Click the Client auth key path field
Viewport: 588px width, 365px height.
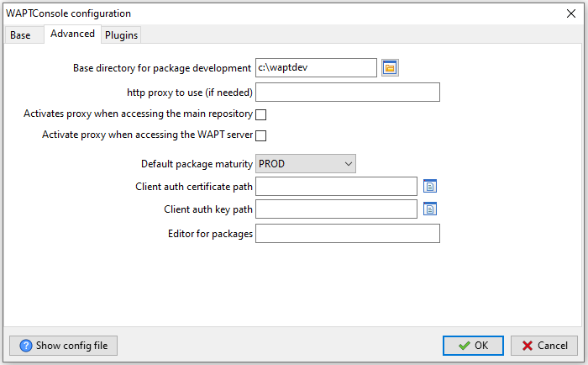[336, 209]
